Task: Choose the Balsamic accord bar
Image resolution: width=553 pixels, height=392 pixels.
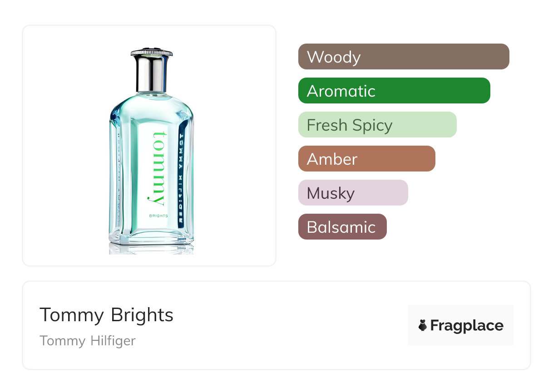Action: point(342,227)
